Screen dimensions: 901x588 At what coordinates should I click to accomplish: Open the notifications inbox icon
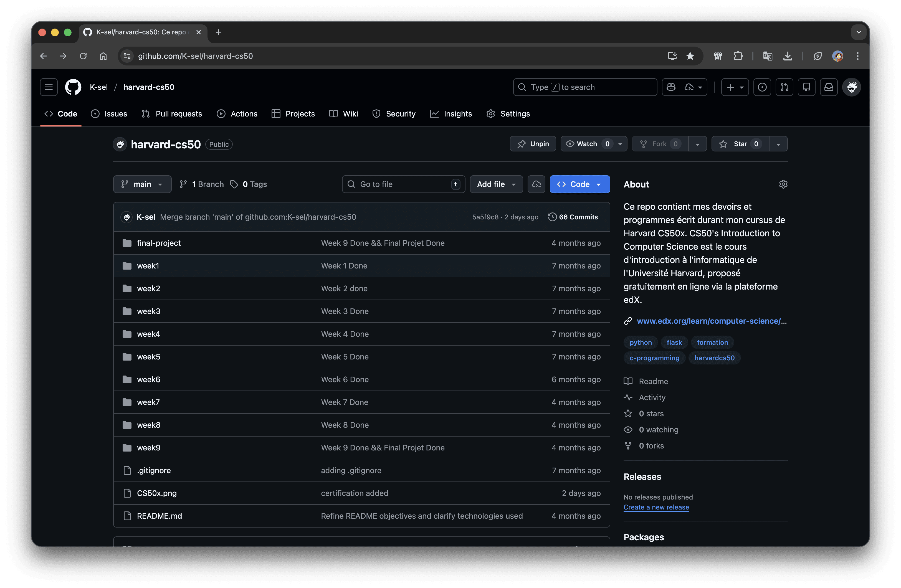coord(829,87)
